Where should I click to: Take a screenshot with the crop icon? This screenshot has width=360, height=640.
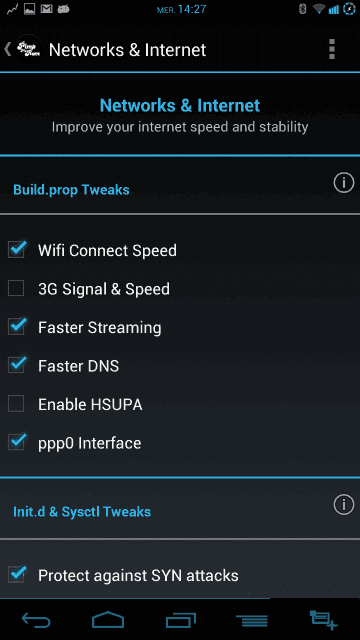[323, 620]
